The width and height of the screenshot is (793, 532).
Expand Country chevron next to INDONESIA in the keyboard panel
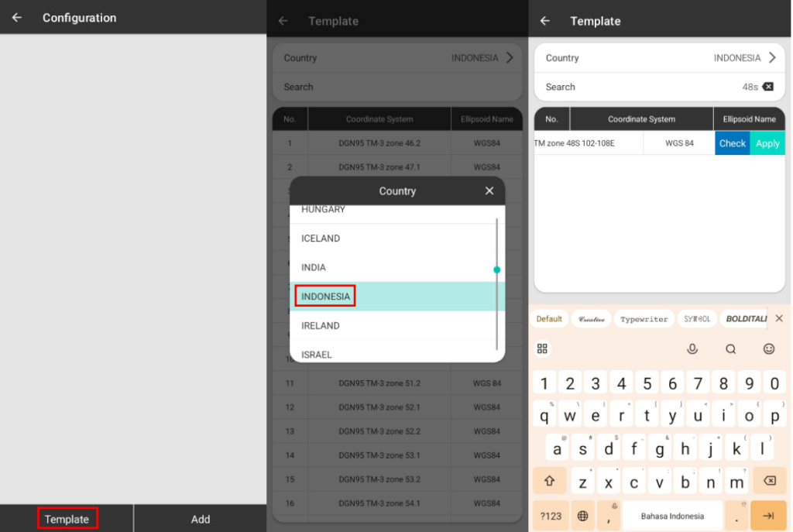771,57
